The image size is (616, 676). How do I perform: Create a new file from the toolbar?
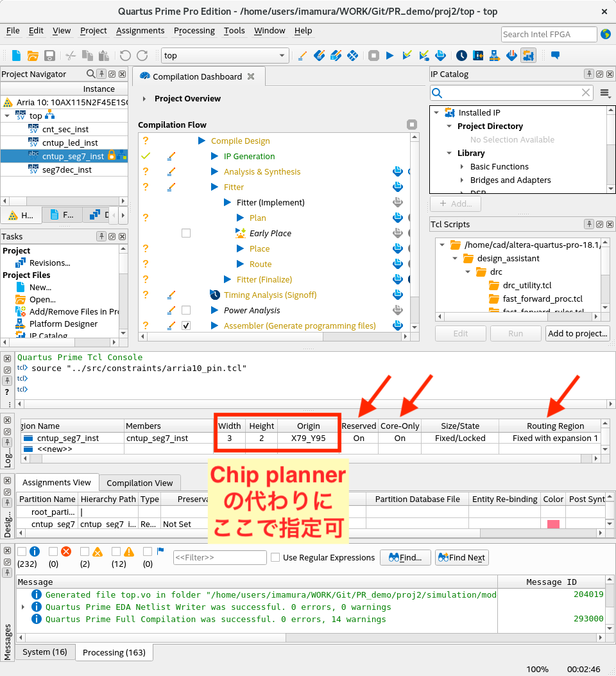[17, 55]
